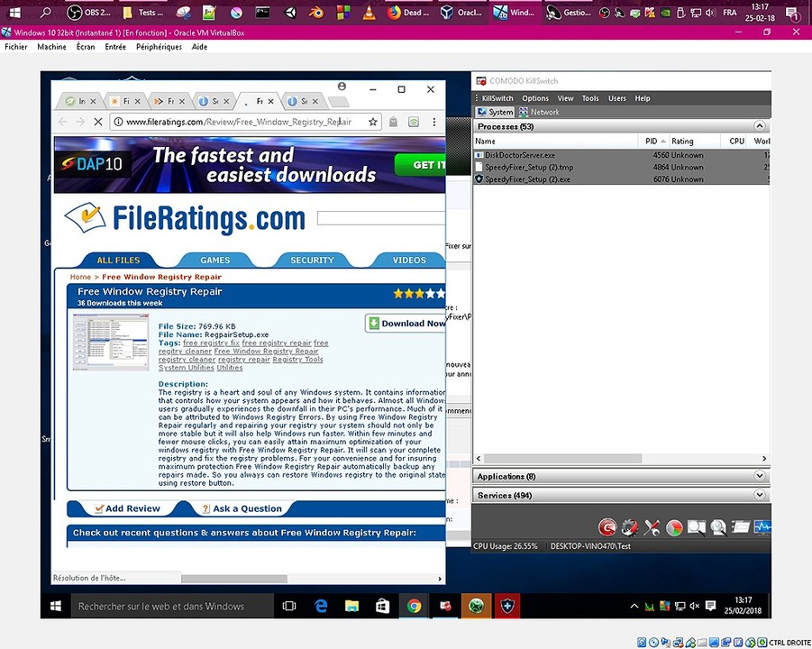Screen dimensions: 812x649
Task: Click the Download Now button
Action: click(406, 324)
